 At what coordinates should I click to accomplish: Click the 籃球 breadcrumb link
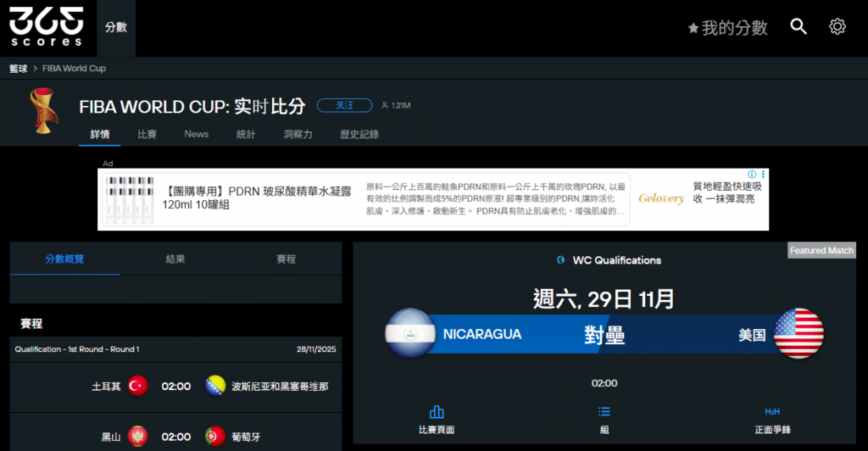(x=19, y=69)
